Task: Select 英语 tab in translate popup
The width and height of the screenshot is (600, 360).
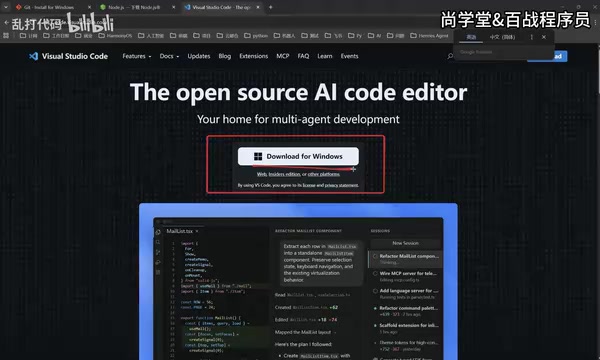Action: pyautogui.click(x=471, y=37)
